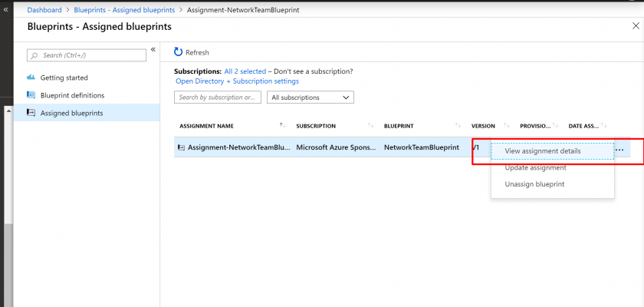Click the Dashboard breadcrumb link
Image resolution: width=644 pixels, height=307 pixels.
tap(44, 10)
